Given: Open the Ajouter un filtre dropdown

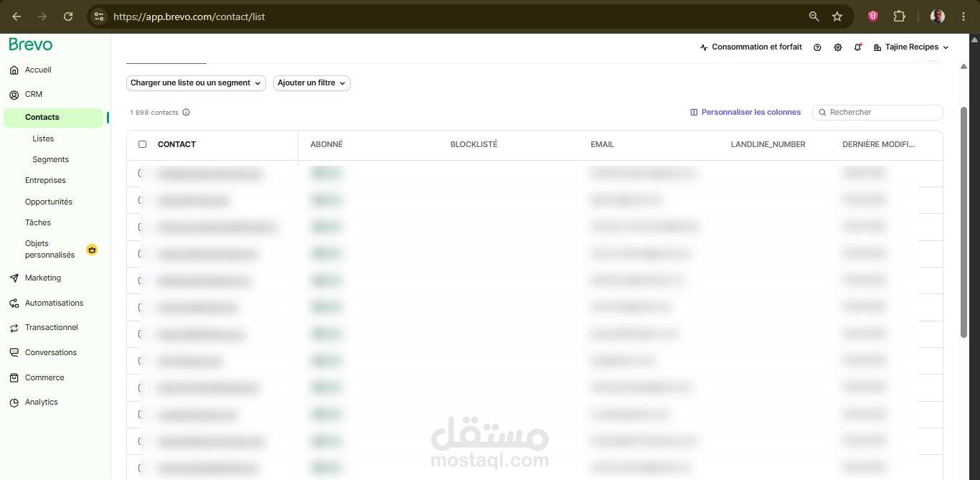Looking at the screenshot, I should click(x=311, y=83).
